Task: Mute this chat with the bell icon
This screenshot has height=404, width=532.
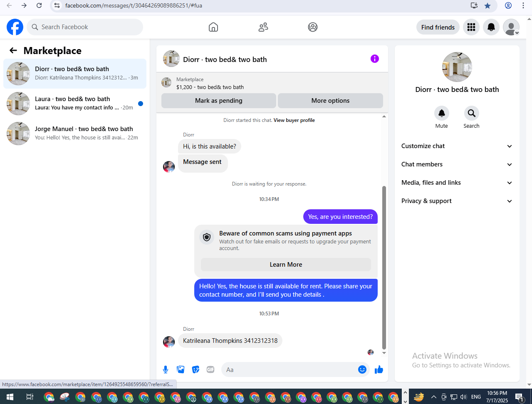Action: [x=442, y=113]
